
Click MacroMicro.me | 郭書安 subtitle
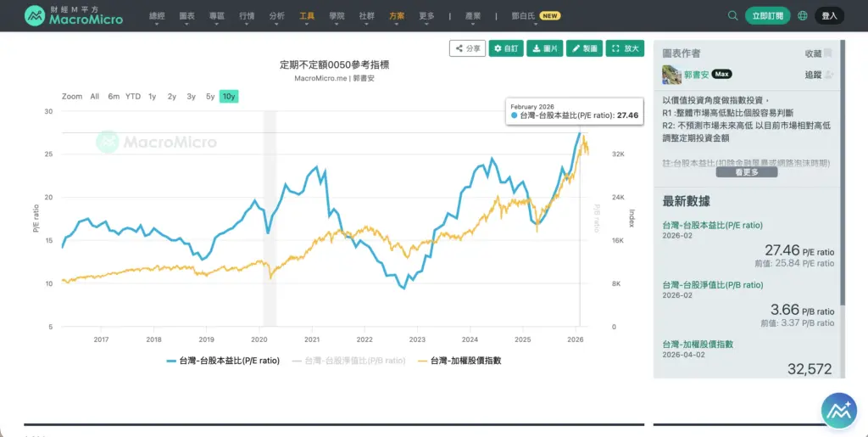click(x=334, y=78)
